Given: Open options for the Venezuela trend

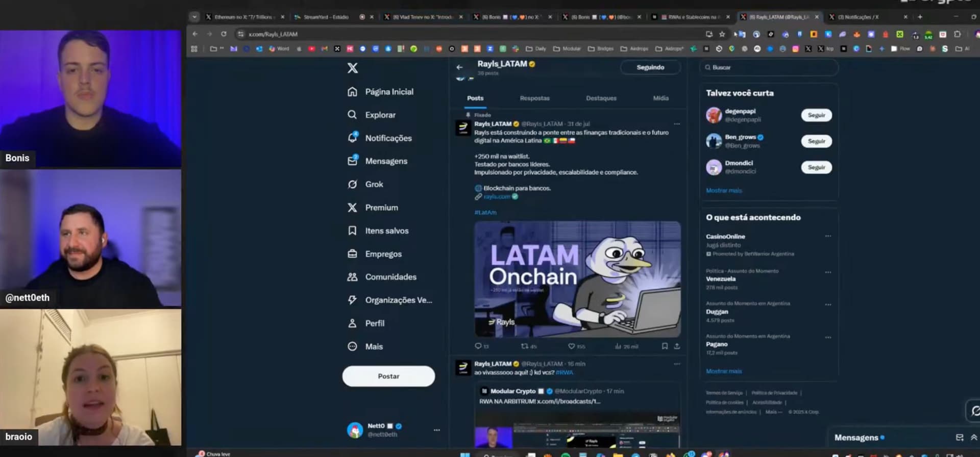Looking at the screenshot, I should (x=828, y=272).
